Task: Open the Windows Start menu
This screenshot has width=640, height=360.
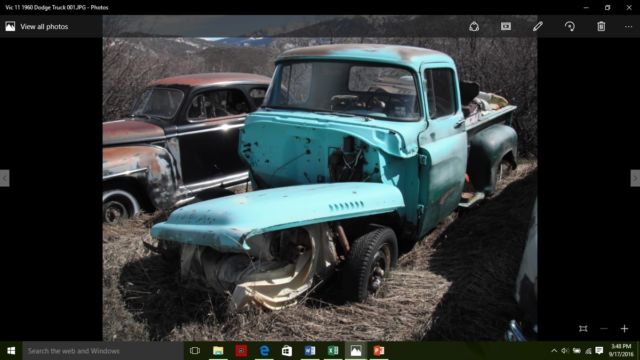Action: [11, 351]
